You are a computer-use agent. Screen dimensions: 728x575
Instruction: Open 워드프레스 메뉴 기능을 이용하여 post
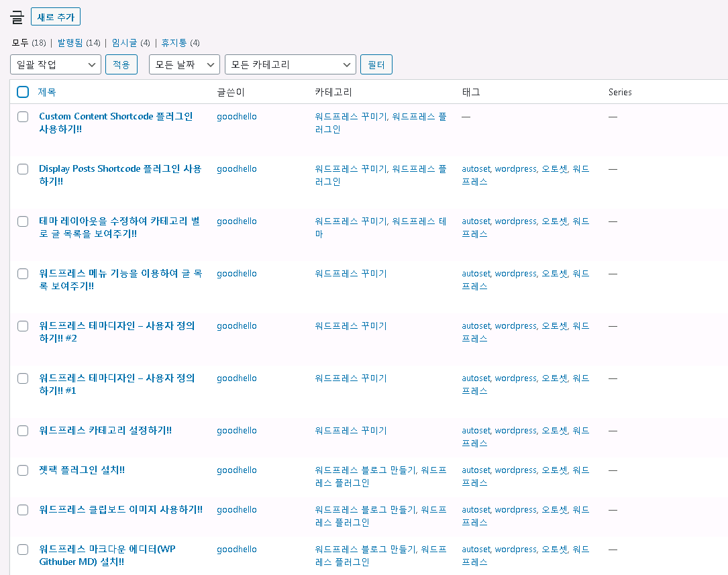pyautogui.click(x=121, y=280)
